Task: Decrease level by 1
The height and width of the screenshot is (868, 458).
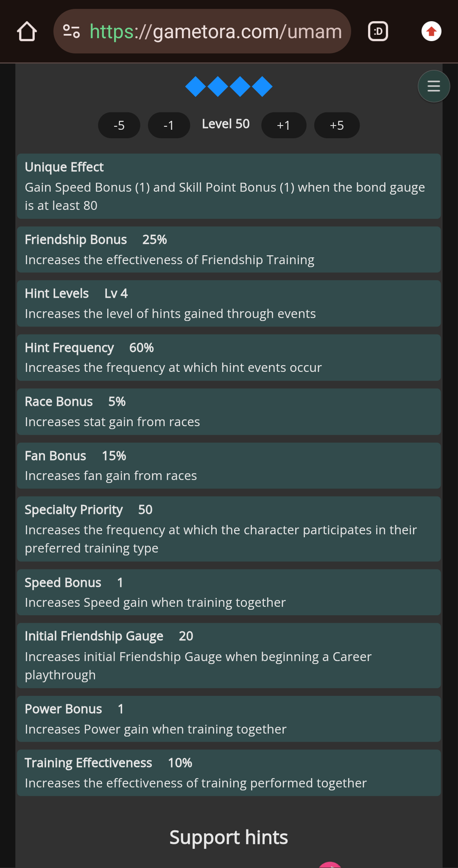Action: point(169,125)
